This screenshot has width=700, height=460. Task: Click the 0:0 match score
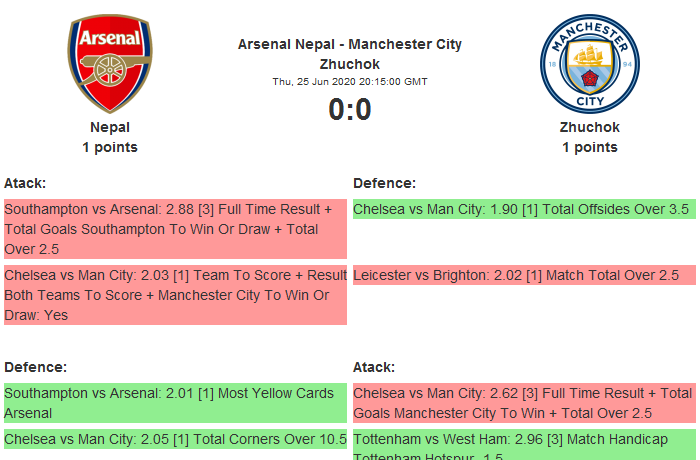350,110
